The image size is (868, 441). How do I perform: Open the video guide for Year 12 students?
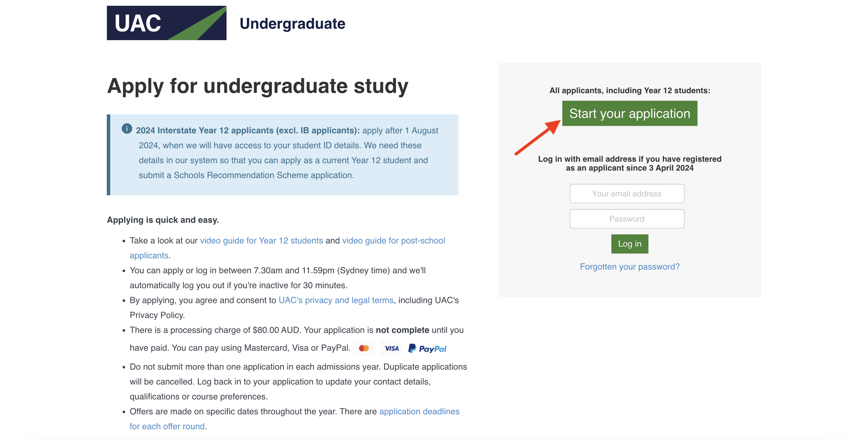(261, 240)
